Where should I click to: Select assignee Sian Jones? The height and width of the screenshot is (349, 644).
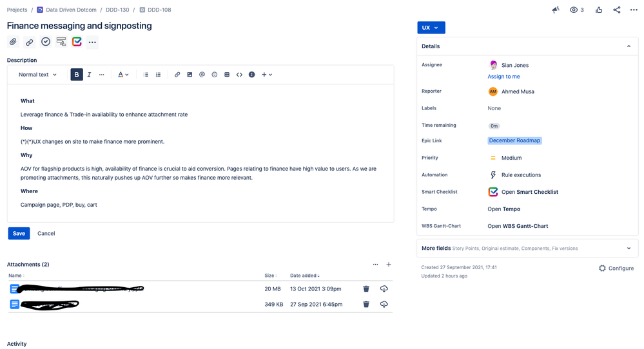pos(509,65)
